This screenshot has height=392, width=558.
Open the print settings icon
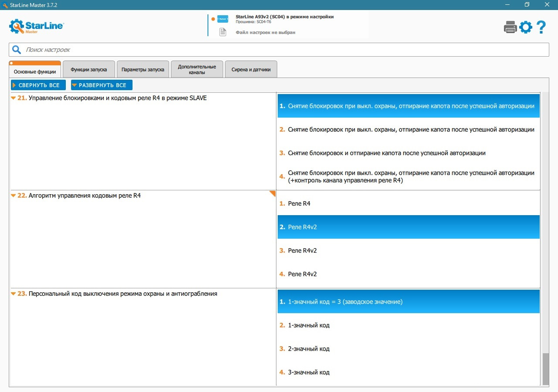click(510, 27)
